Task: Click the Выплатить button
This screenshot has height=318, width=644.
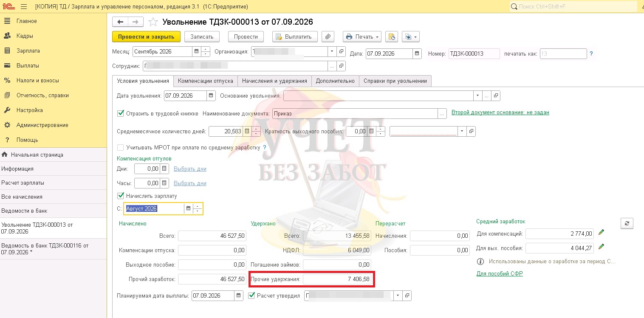Action: click(295, 37)
